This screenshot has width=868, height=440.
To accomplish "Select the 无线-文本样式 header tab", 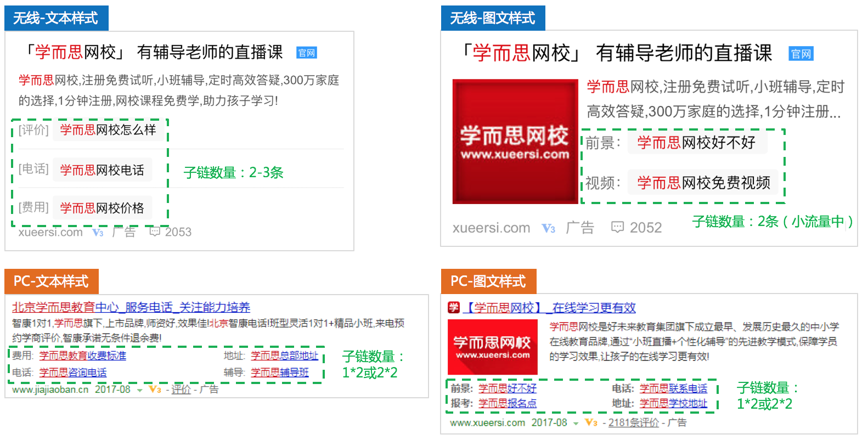I will tap(57, 18).
